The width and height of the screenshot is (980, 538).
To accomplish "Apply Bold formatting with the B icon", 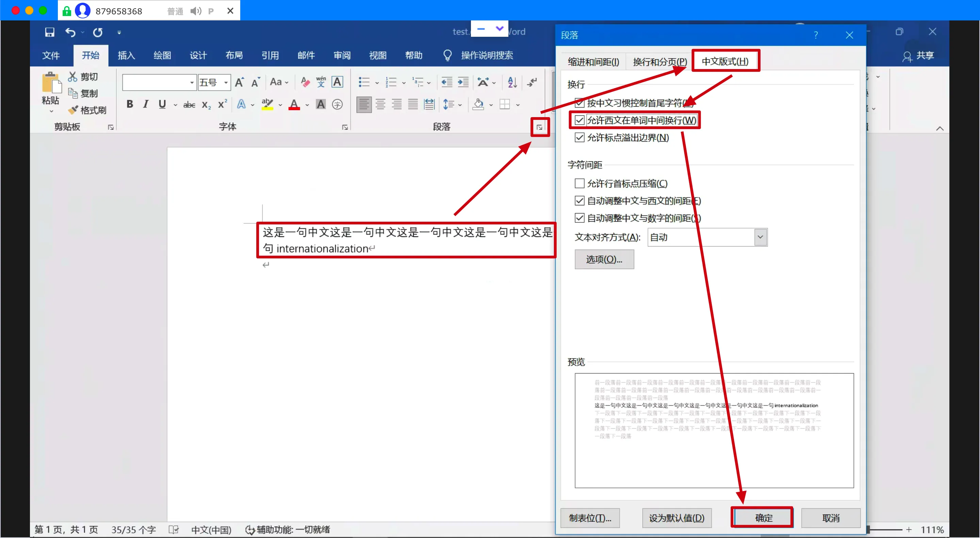I will point(130,104).
